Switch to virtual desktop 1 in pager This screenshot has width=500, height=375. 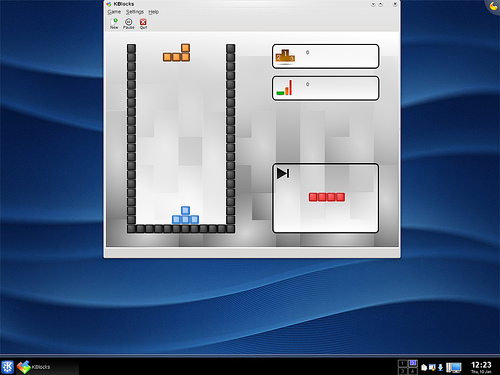pos(403,363)
